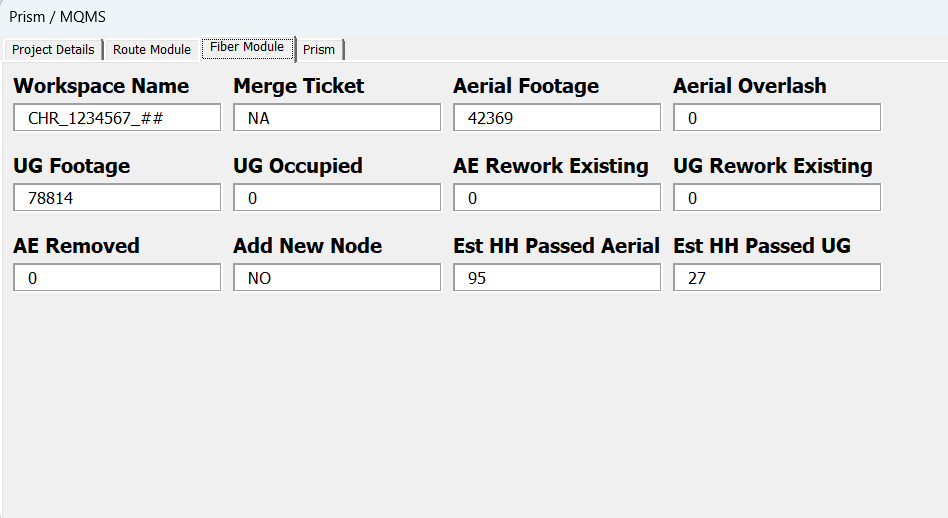The height and width of the screenshot is (518, 948).
Task: Switch to the Project Details tab
Action: (x=53, y=50)
